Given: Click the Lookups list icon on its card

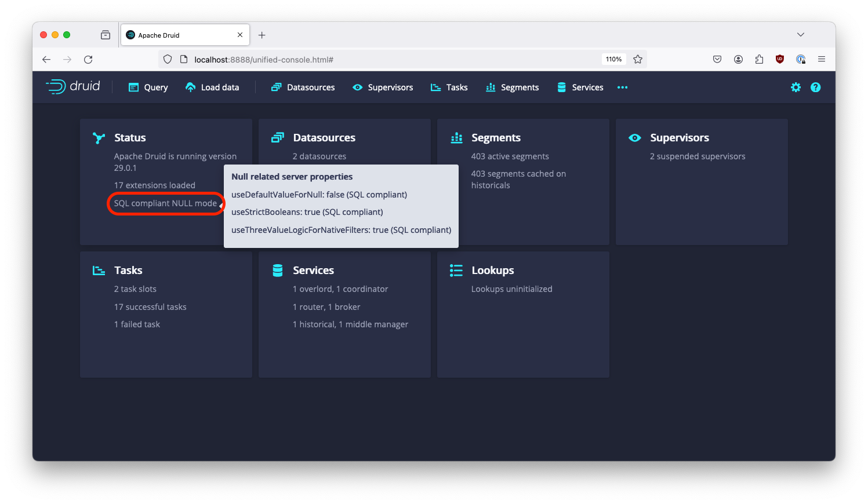Looking at the screenshot, I should [456, 270].
